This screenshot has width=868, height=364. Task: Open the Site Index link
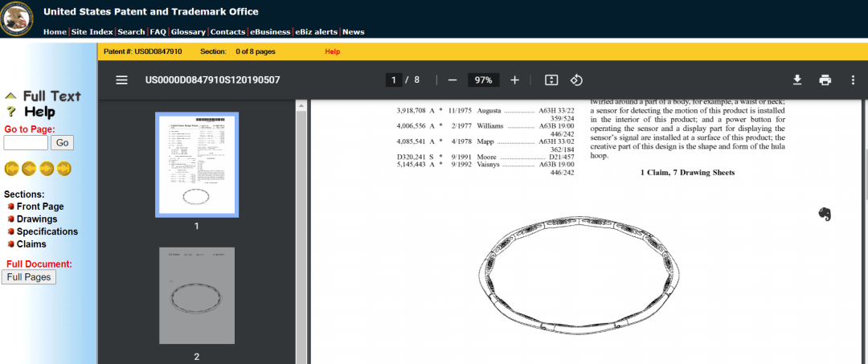92,32
